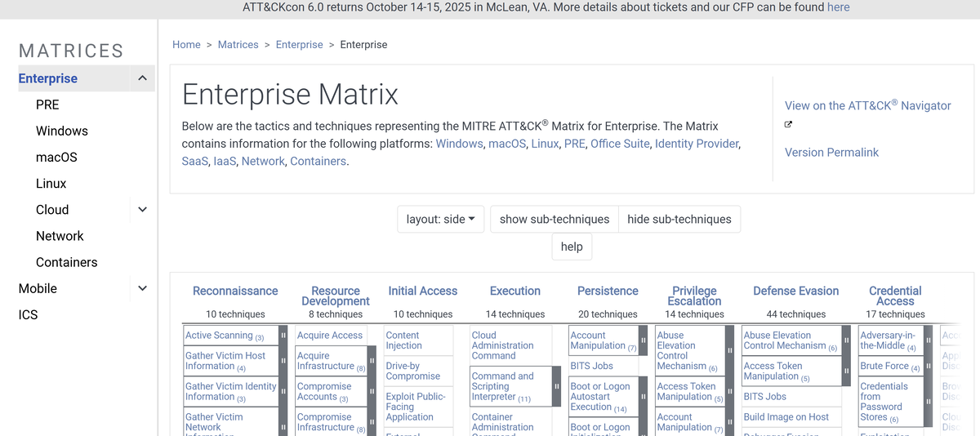This screenshot has height=436, width=980.
Task: Expand Defense Evasion Abuse Elevation Control handle
Action: [846, 340]
